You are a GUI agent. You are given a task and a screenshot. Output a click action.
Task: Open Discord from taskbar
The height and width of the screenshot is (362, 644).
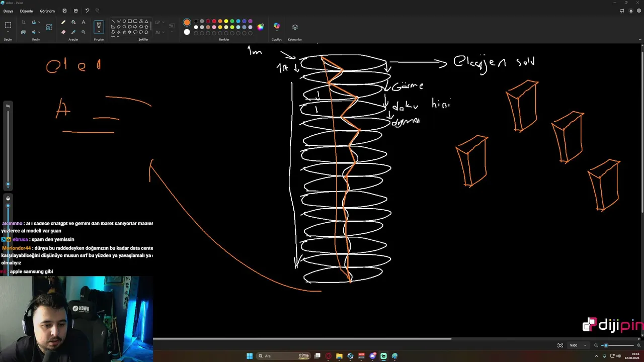(373, 356)
